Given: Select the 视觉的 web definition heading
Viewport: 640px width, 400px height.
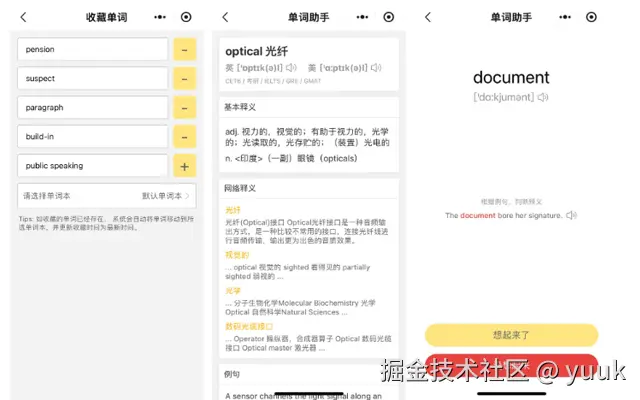Looking at the screenshot, I should pyautogui.click(x=237, y=255).
